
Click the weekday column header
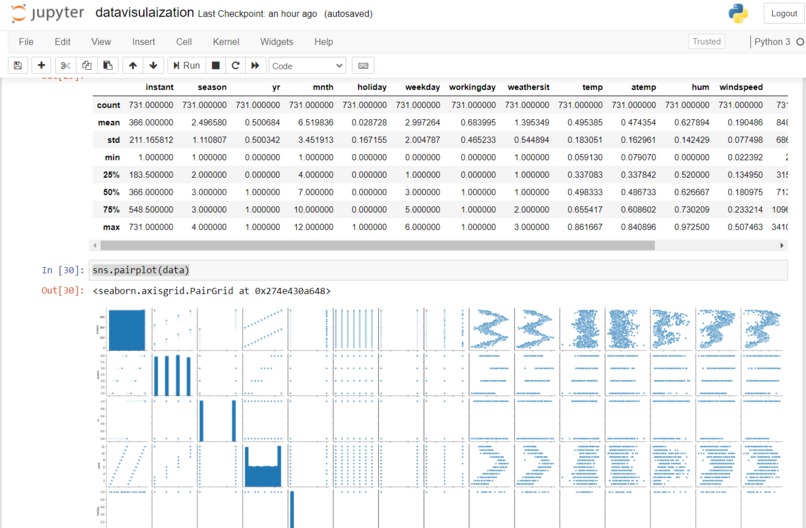tap(423, 87)
